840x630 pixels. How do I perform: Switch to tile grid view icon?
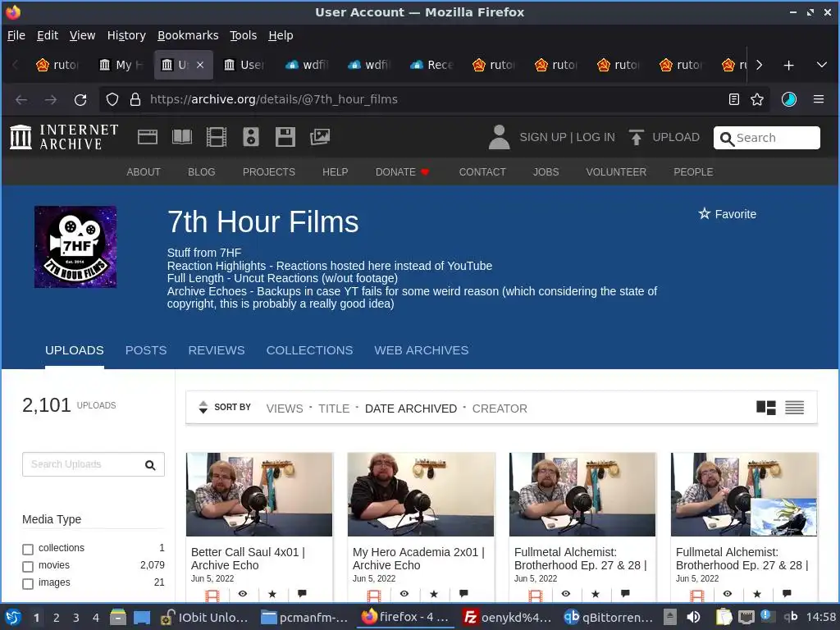tap(766, 408)
